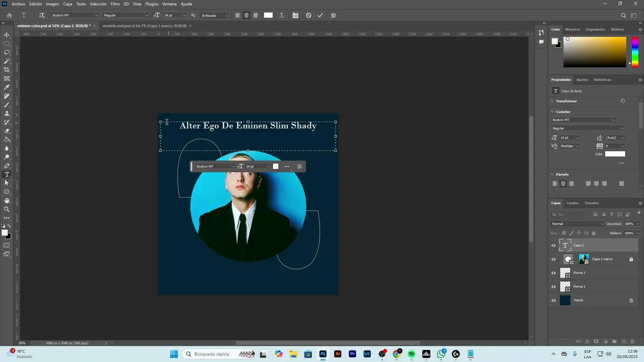Commit text edits with the checkmark
Screen dimensions: 644x362
[320, 16]
